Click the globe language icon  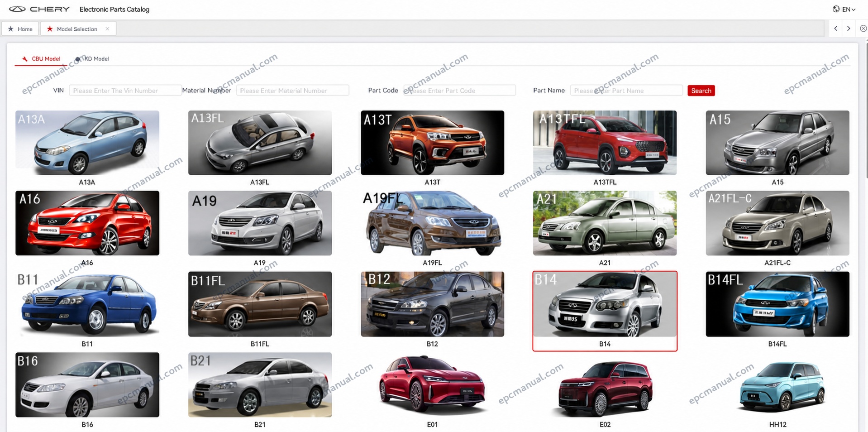pyautogui.click(x=836, y=9)
